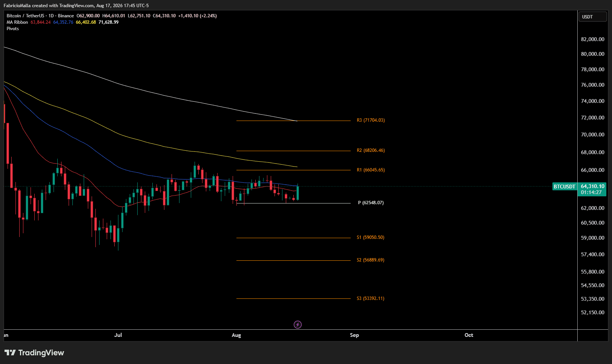This screenshot has width=612, height=364.
Task: Click the current price 64,310.10 axis label
Action: (592, 186)
